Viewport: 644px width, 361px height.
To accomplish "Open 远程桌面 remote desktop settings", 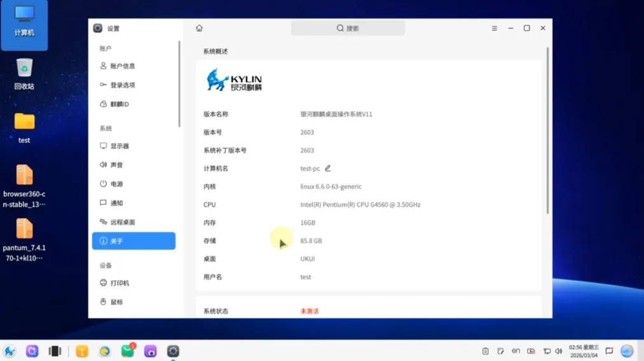I will [x=134, y=222].
